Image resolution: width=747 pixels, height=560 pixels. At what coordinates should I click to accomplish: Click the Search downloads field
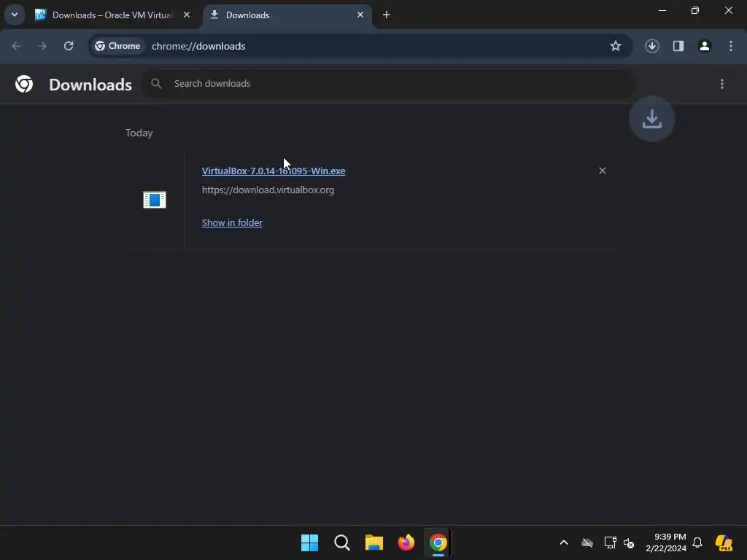click(x=390, y=84)
